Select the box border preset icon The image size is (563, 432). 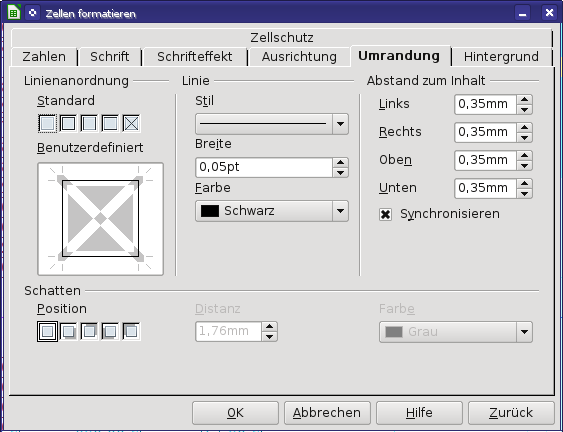point(68,124)
